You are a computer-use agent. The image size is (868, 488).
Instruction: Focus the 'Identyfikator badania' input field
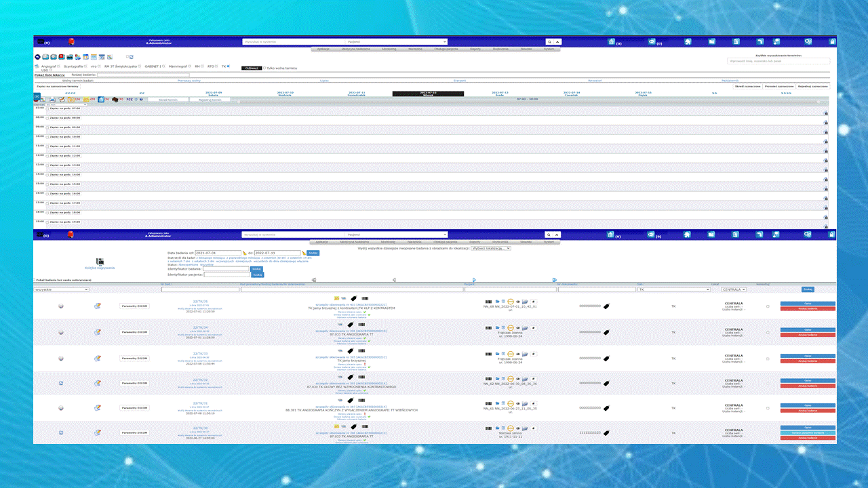(x=226, y=268)
